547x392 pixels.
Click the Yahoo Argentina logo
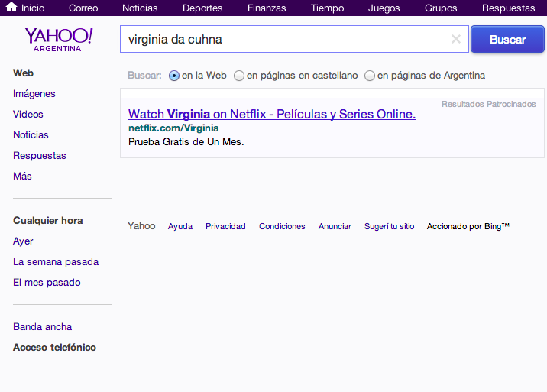(x=58, y=40)
